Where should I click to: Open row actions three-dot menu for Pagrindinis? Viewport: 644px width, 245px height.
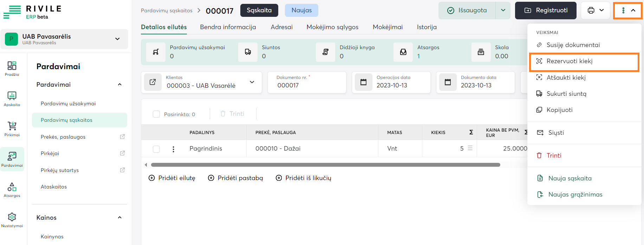click(173, 149)
